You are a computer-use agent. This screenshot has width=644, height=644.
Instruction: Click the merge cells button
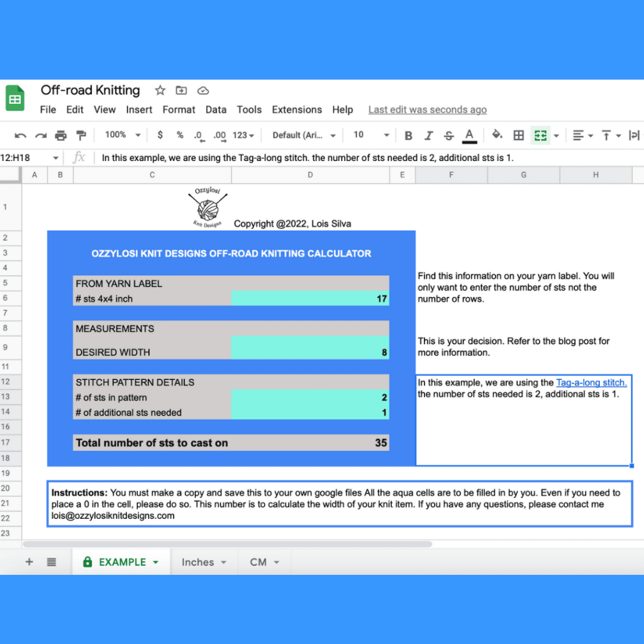click(540, 135)
